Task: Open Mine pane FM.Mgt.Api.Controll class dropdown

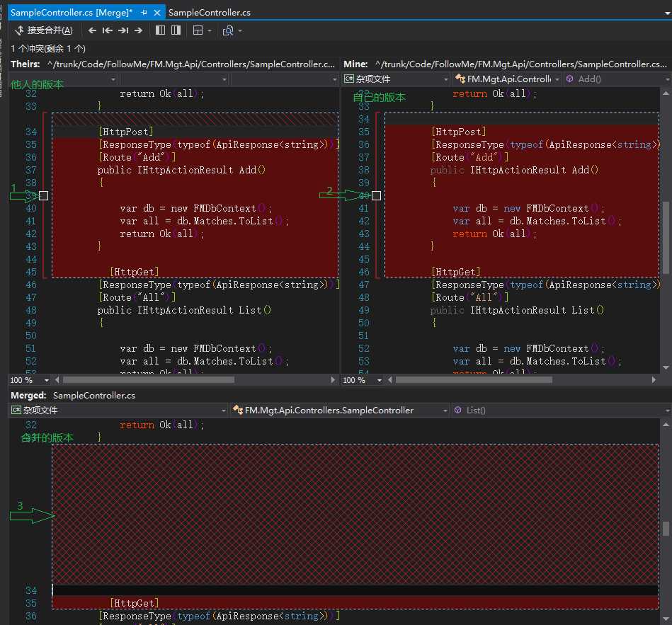Action: click(508, 79)
